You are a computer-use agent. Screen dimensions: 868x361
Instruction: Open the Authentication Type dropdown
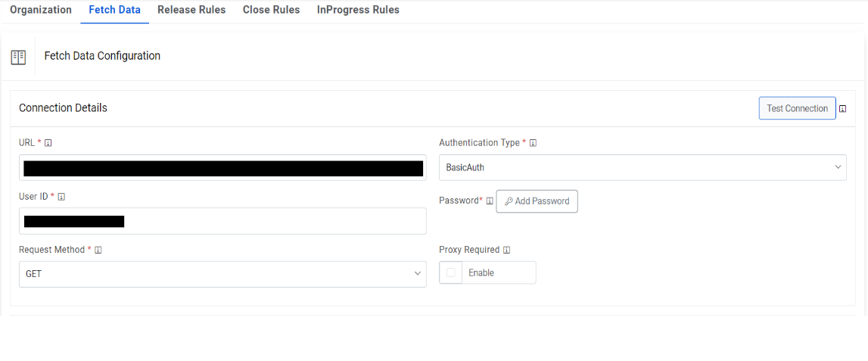[642, 167]
